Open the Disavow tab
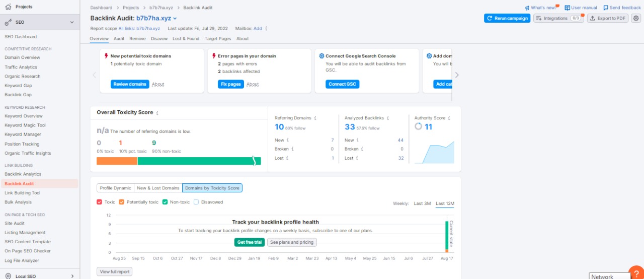 [159, 39]
